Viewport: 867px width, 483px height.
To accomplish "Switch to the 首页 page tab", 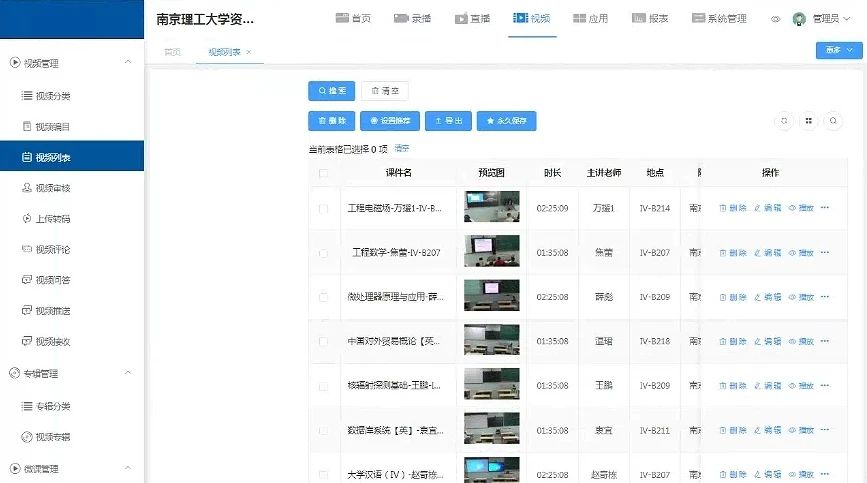I will [172, 52].
